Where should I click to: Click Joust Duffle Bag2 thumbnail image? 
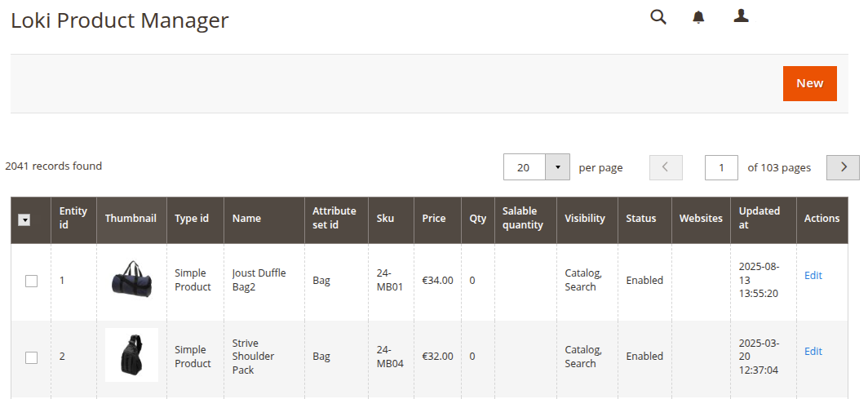pos(131,279)
